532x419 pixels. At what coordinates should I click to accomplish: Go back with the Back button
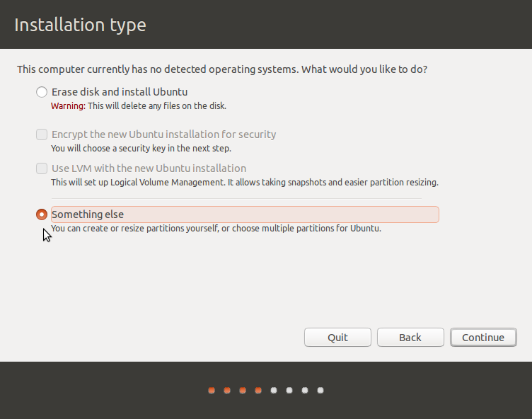tap(410, 338)
